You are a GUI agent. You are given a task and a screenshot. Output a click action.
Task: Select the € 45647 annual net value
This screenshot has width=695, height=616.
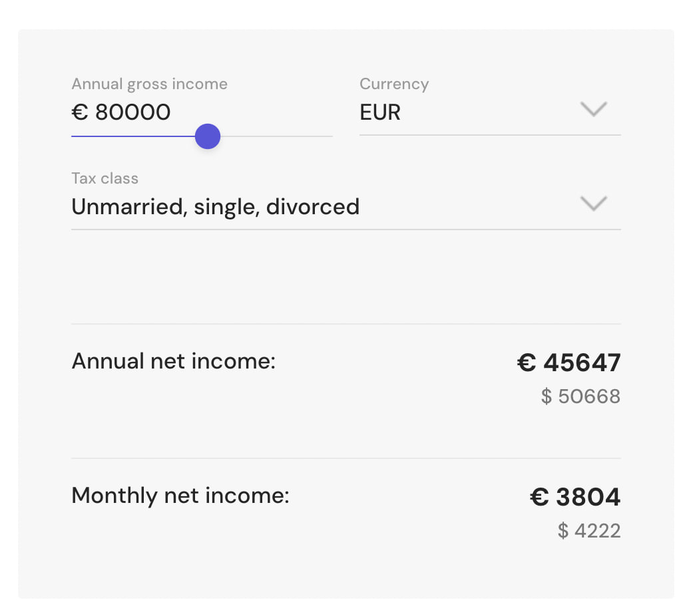(569, 363)
